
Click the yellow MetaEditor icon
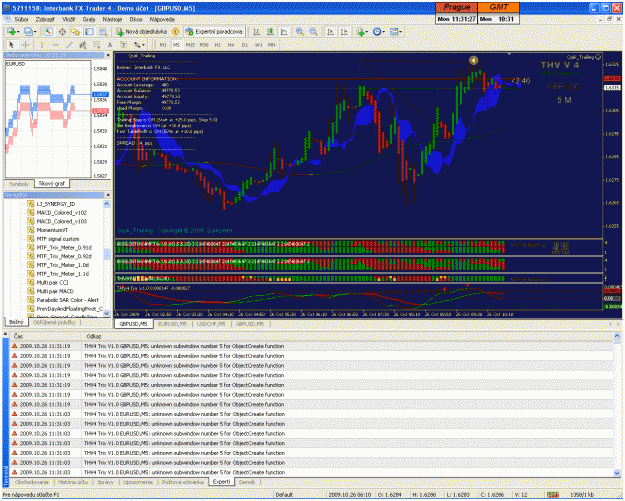pyautogui.click(x=175, y=31)
